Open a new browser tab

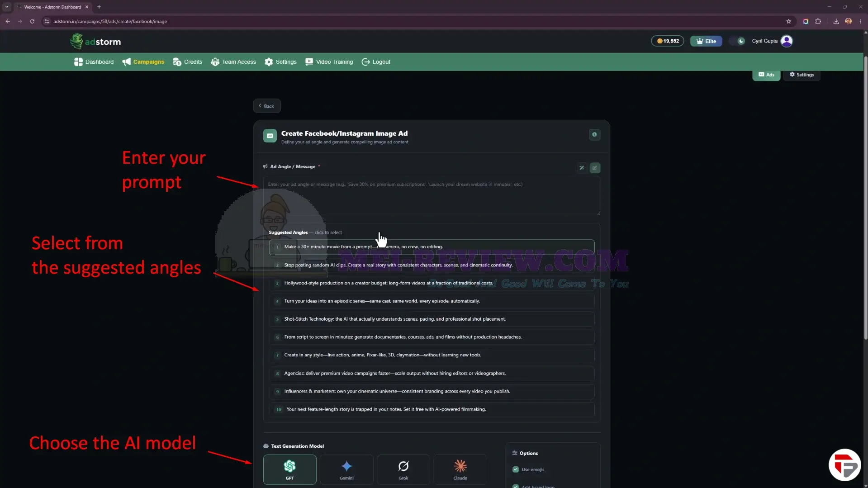pos(99,7)
